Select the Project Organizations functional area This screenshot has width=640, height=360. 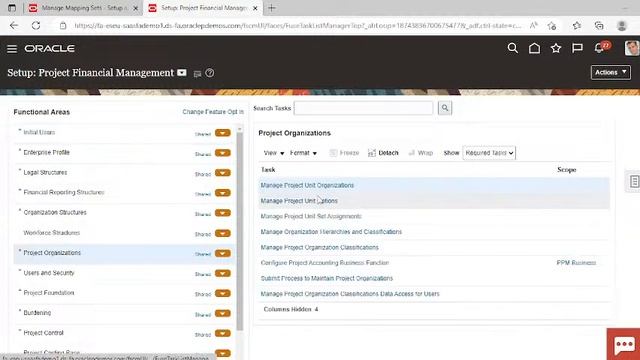pos(52,253)
